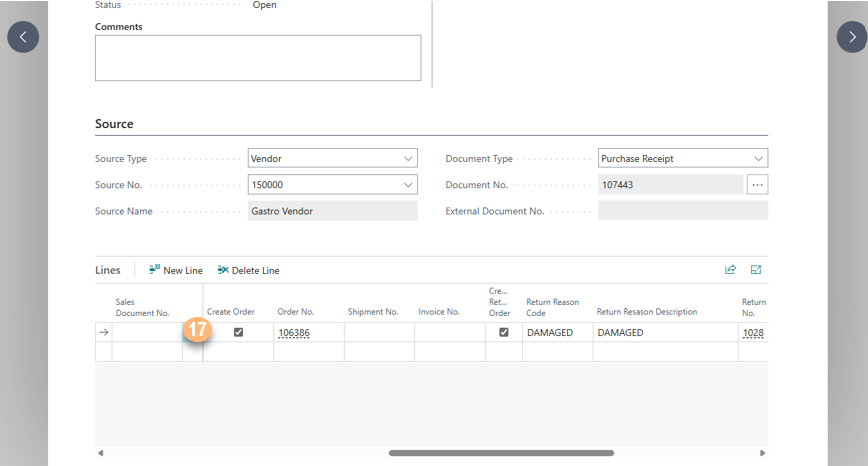Click the Shipment No. cell in first line

click(x=379, y=333)
